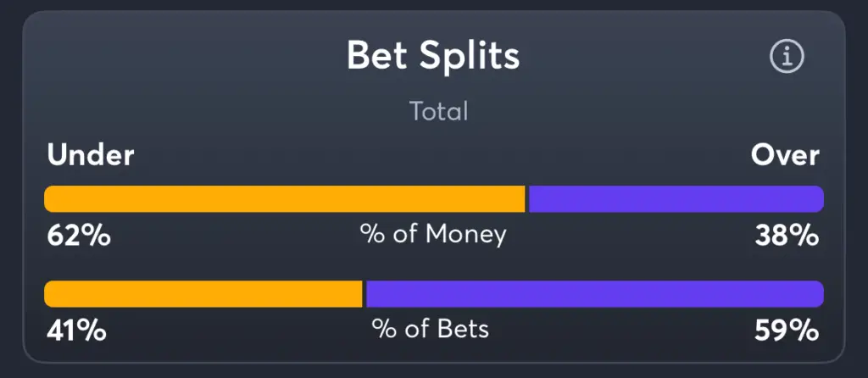Click the % of Money label
Viewport: 868px width, 378px height.
433,235
